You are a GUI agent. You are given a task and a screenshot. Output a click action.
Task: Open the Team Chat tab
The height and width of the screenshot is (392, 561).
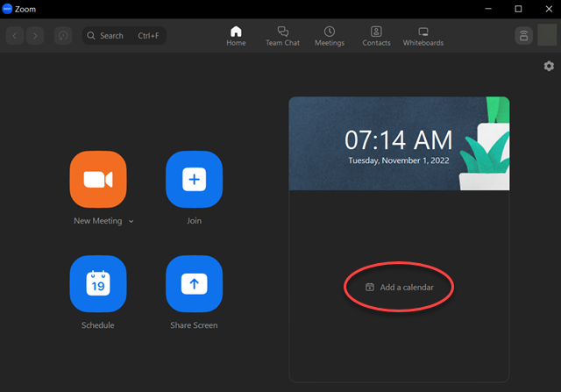coord(282,36)
